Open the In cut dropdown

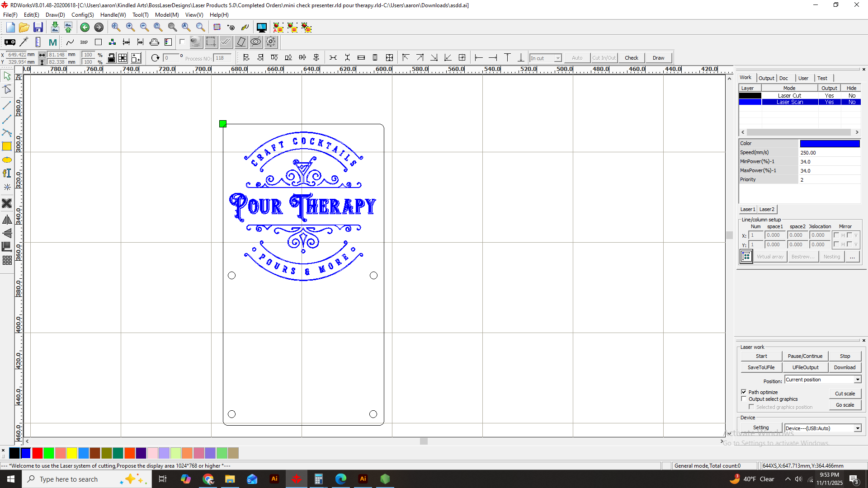click(558, 58)
